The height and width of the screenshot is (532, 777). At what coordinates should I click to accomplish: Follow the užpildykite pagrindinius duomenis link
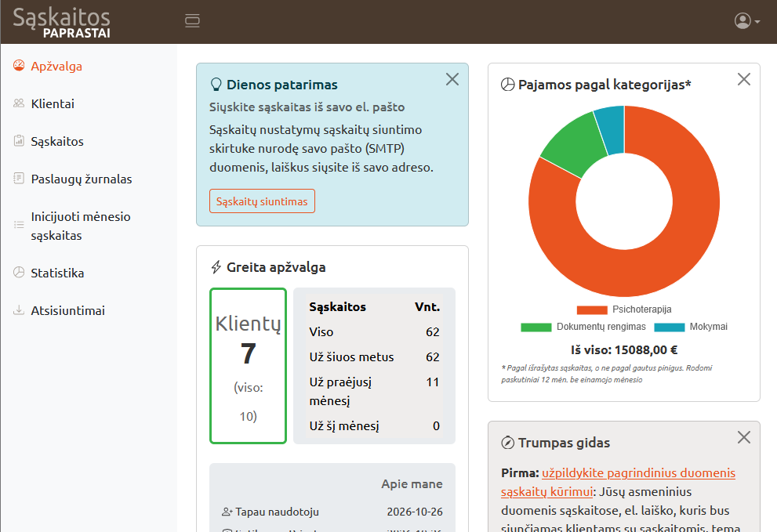618,483
